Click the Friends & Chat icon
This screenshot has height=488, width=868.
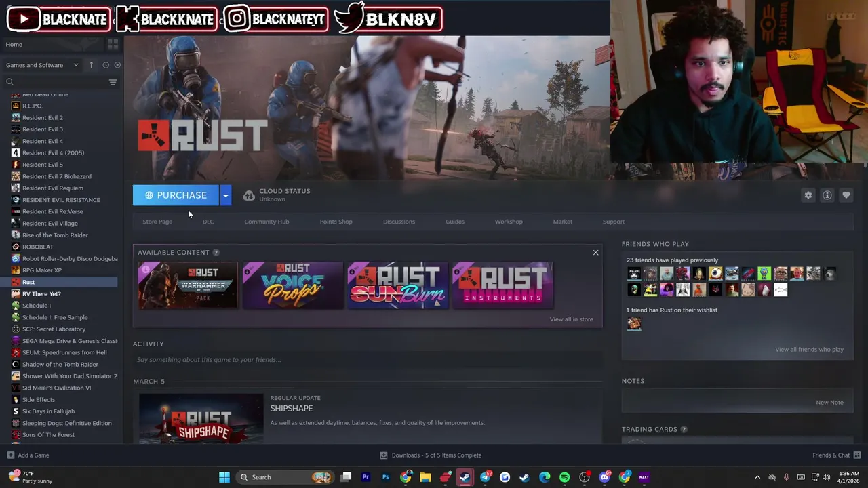(x=857, y=455)
